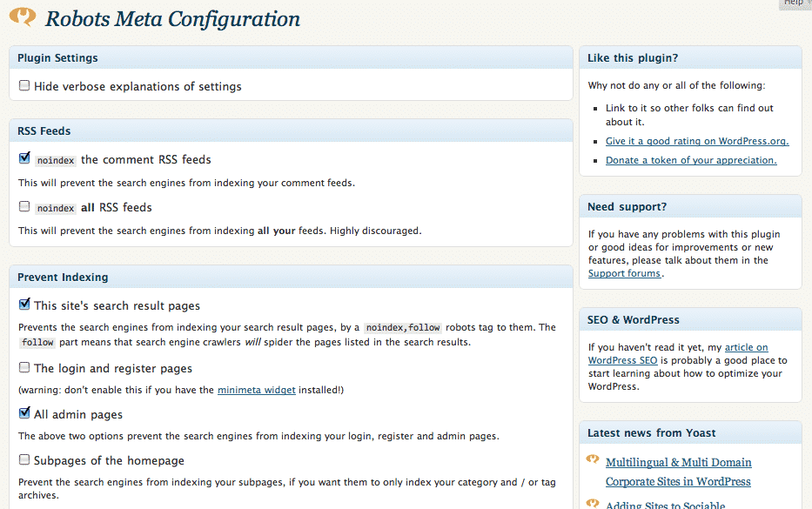Open the Help tab at top right

[x=795, y=3]
